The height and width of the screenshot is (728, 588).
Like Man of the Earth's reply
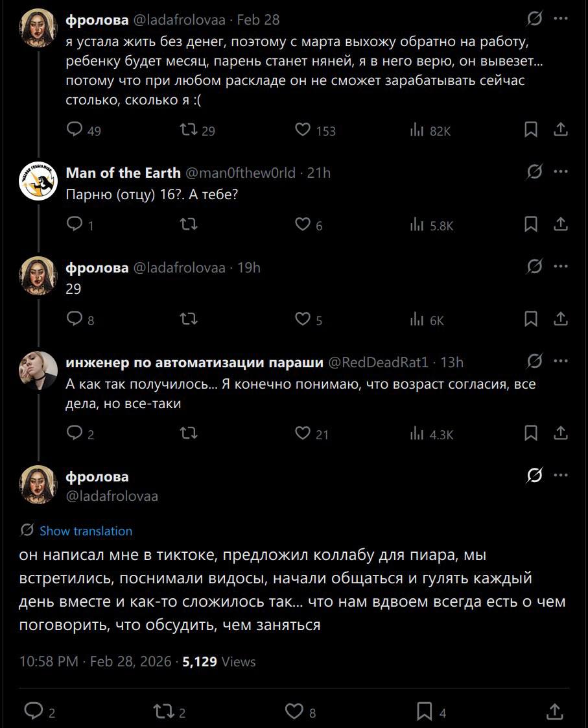(x=303, y=224)
